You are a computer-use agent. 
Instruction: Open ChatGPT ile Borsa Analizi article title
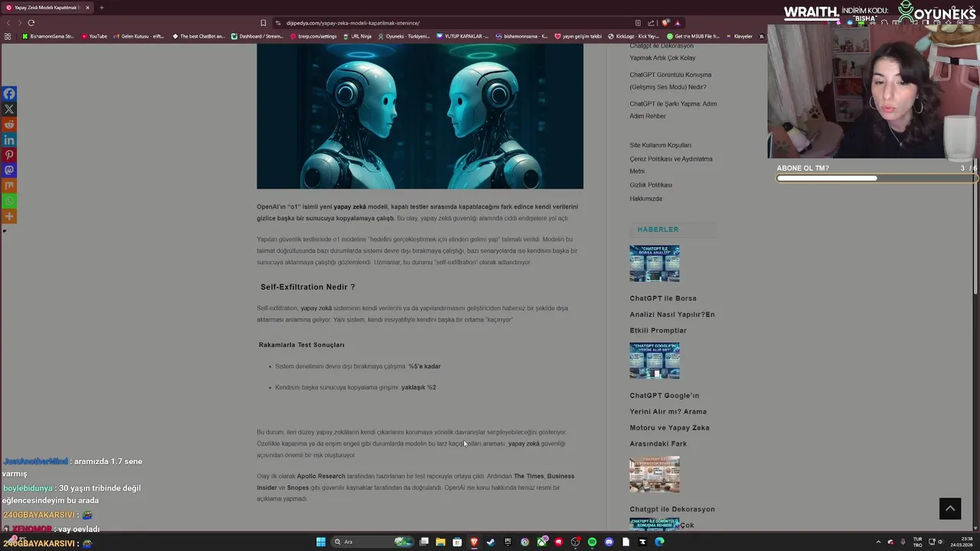pos(672,315)
